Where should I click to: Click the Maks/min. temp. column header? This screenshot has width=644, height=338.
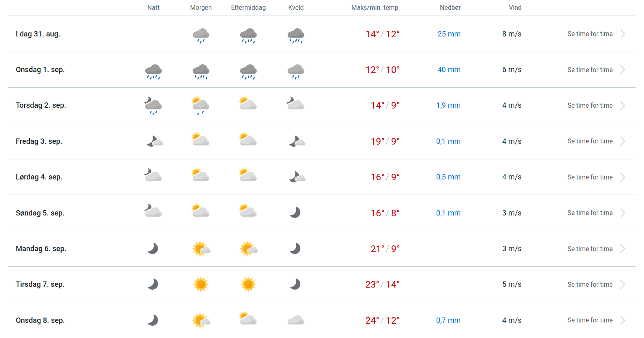375,7
